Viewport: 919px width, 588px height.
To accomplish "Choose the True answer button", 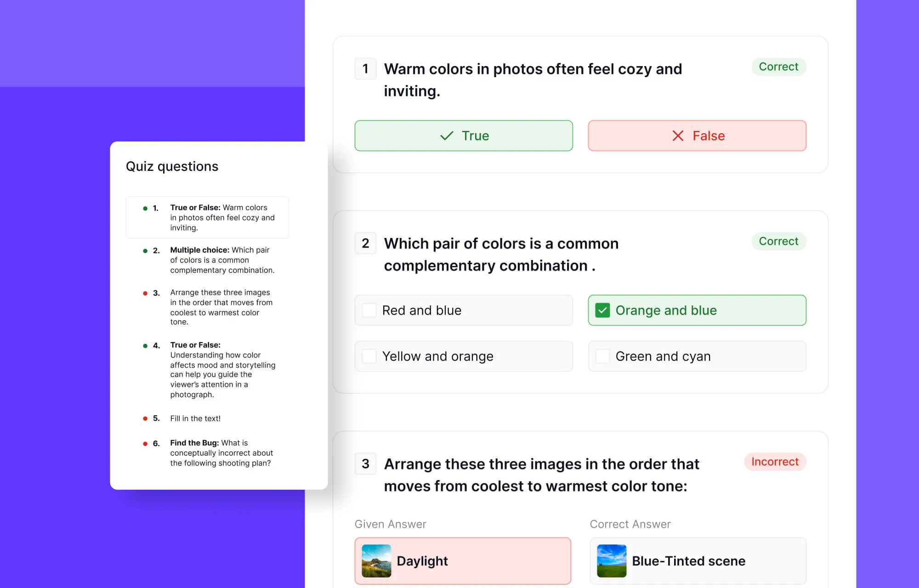I will 464,136.
